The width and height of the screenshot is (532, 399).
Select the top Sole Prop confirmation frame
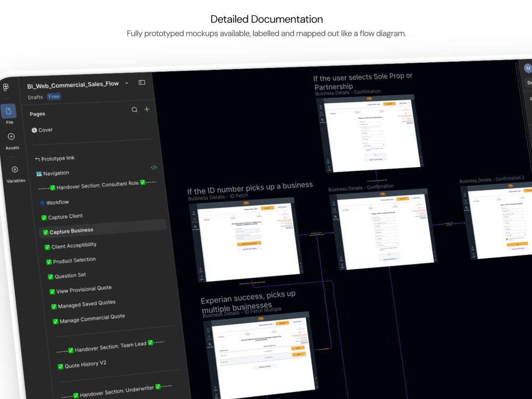369,134
